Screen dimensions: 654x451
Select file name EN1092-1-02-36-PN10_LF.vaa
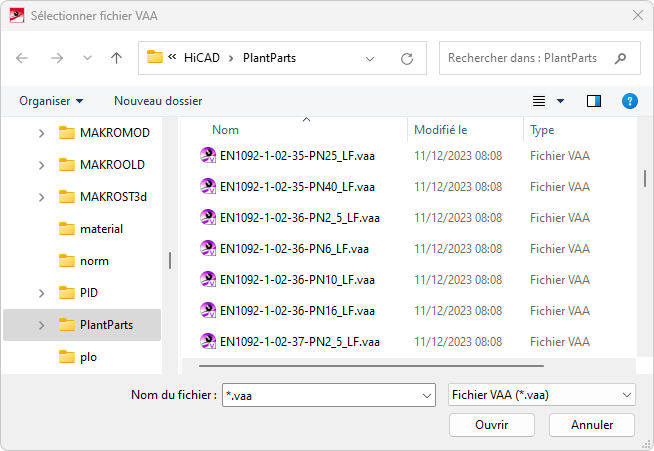pos(297,280)
